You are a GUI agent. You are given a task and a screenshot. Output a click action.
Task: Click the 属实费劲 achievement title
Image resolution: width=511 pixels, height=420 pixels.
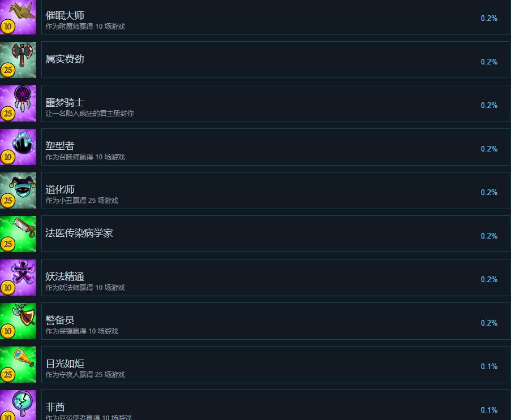coord(65,59)
